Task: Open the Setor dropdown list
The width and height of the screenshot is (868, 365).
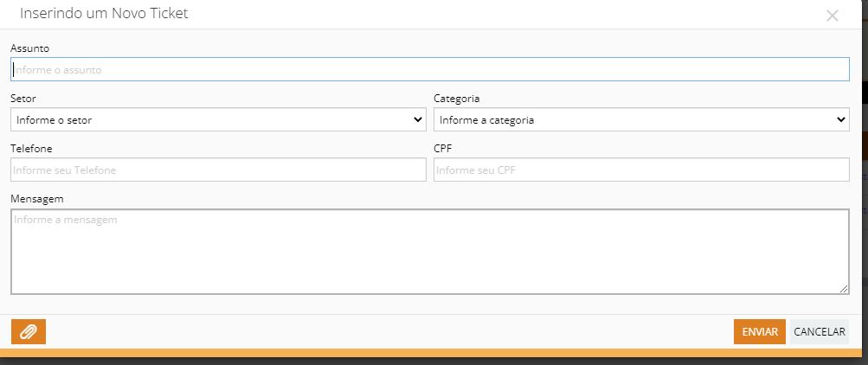Action: (218, 119)
